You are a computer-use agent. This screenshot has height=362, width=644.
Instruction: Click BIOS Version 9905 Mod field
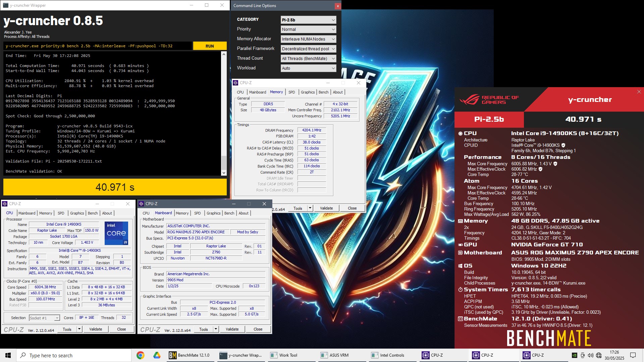point(216,280)
